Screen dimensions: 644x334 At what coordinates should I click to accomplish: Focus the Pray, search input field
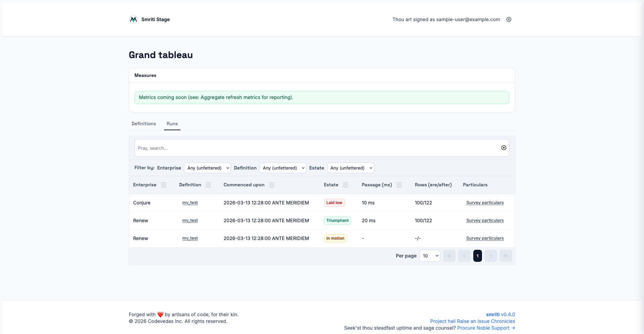(315, 148)
